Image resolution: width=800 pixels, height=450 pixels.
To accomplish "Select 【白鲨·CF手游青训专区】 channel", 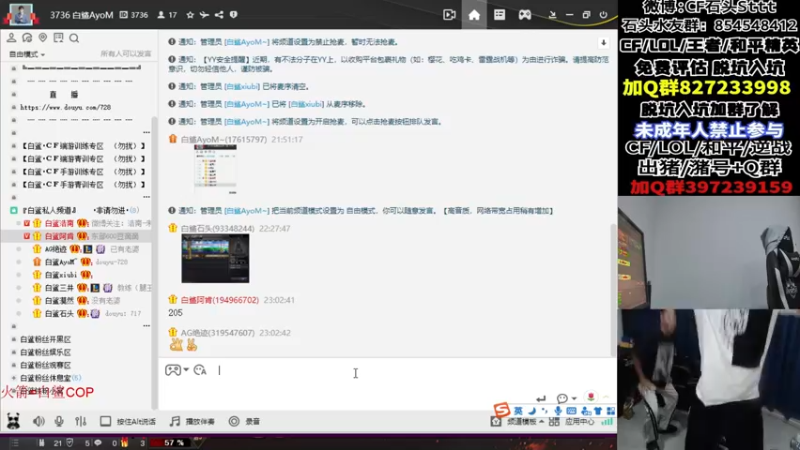I will click(x=83, y=185).
